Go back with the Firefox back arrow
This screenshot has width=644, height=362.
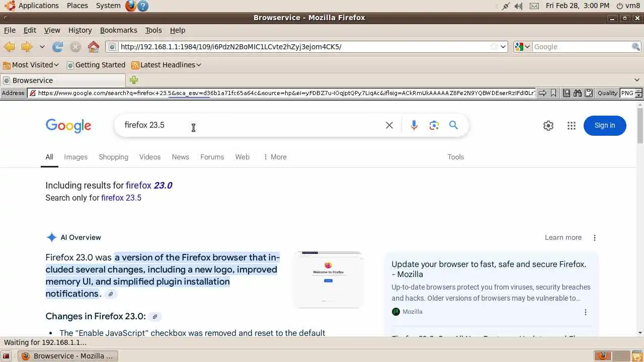point(9,47)
